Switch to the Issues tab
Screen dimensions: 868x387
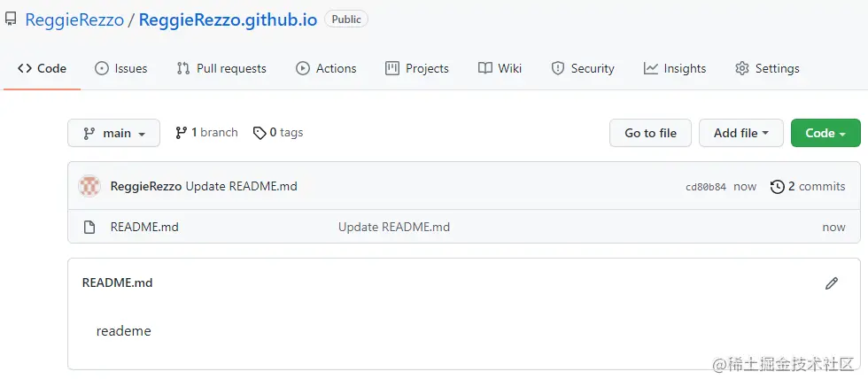(120, 69)
